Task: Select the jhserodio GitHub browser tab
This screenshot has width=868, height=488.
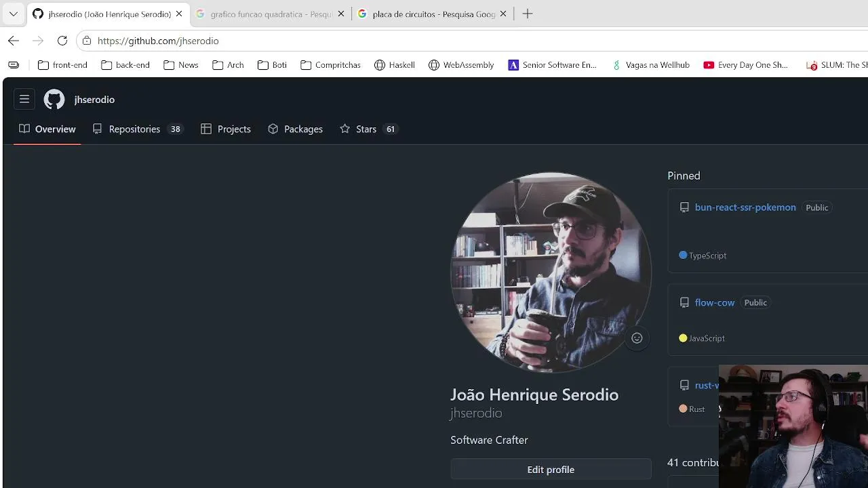Action: [x=108, y=14]
